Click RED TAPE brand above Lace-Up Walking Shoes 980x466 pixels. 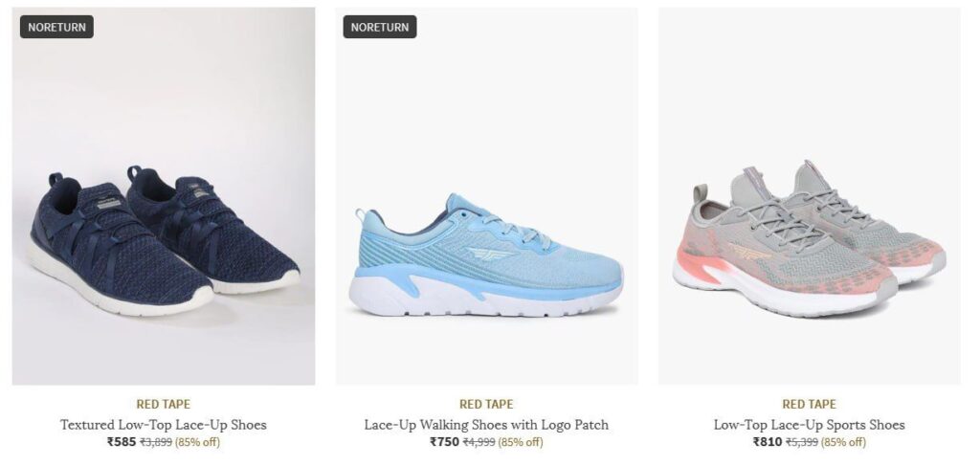[486, 404]
